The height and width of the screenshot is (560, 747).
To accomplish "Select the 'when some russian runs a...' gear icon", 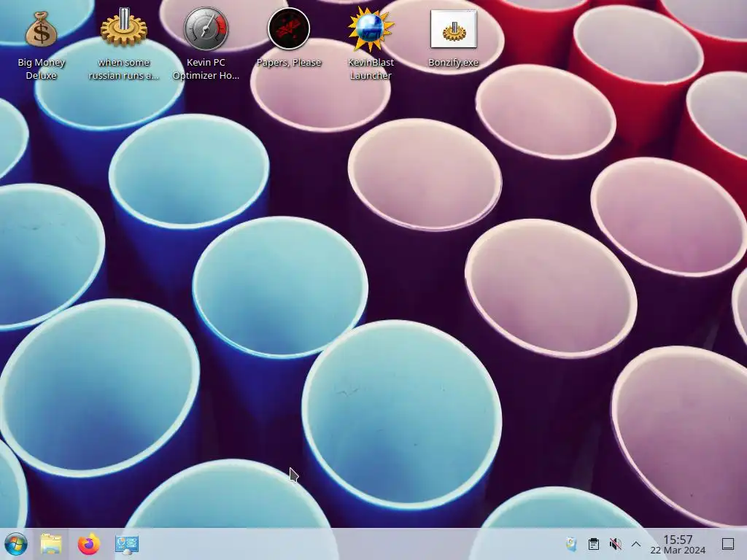I will (x=123, y=28).
